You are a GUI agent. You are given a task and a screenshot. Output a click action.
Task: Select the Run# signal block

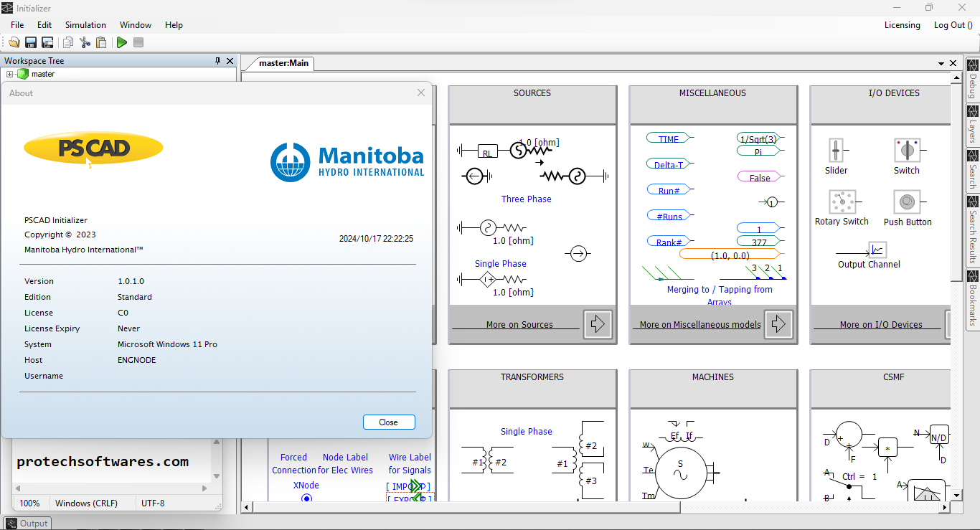(x=669, y=190)
